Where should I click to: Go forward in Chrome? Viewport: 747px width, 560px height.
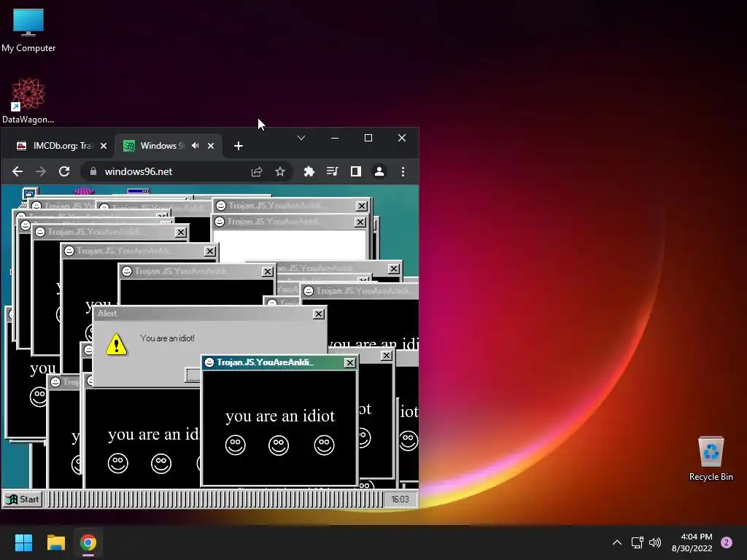41,171
